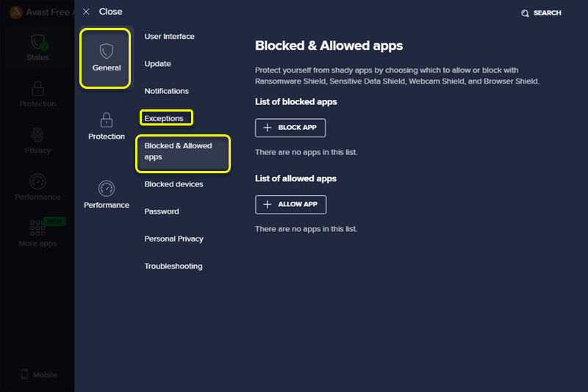Click the Avast logo icon
The height and width of the screenshot is (392, 588).
point(15,12)
